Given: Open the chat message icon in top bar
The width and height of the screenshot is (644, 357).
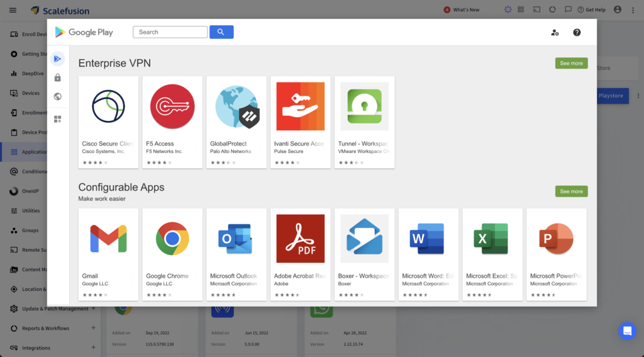Looking at the screenshot, I should tap(568, 9).
